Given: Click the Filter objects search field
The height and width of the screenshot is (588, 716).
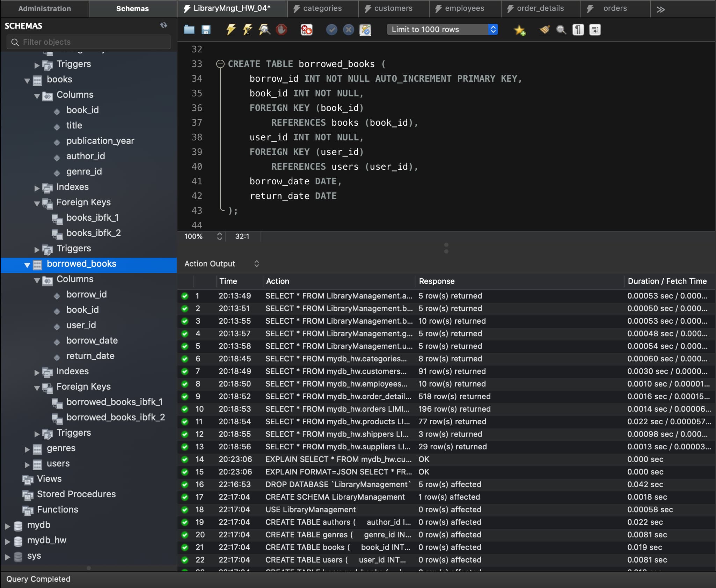Looking at the screenshot, I should (x=89, y=42).
